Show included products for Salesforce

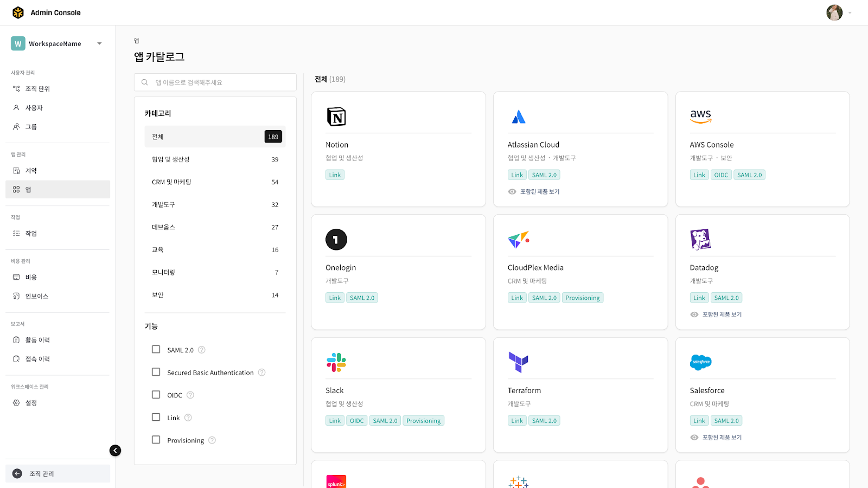(717, 437)
